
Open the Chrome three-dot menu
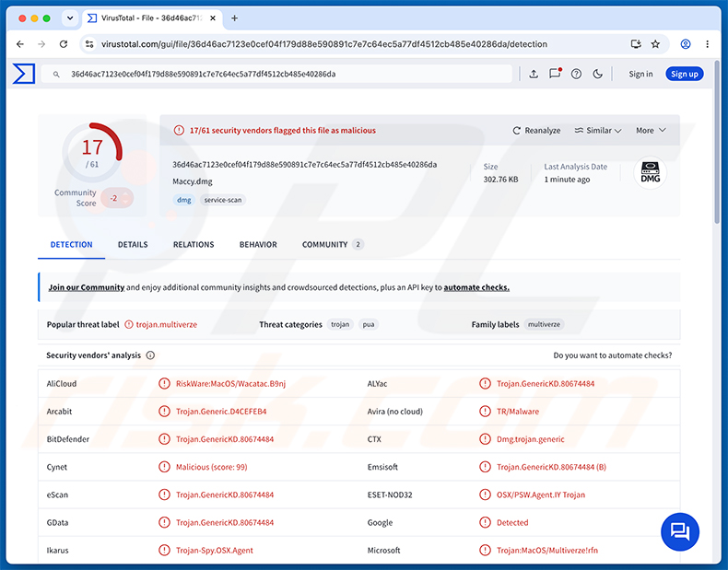tap(707, 44)
